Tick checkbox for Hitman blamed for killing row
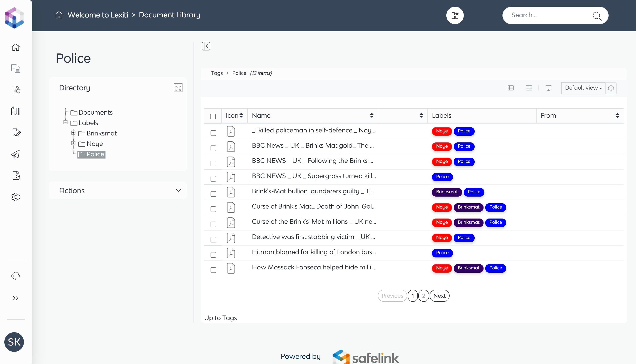 [x=213, y=255]
